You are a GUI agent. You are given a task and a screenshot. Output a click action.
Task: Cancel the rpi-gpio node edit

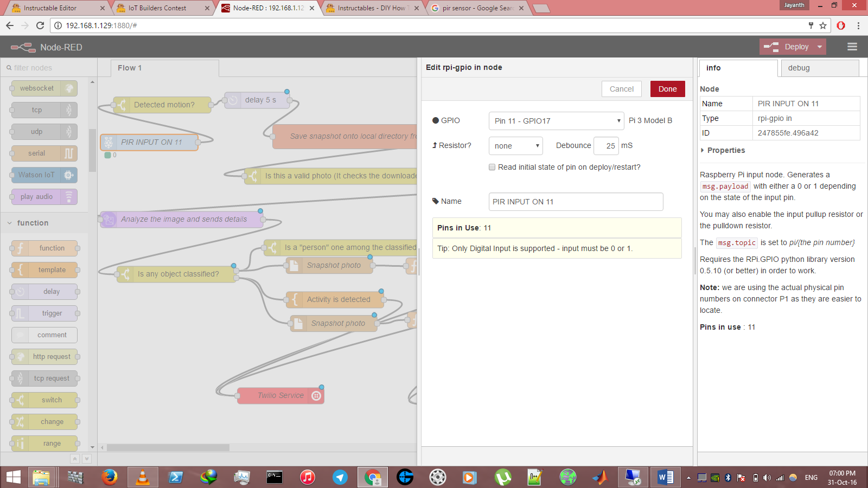621,89
